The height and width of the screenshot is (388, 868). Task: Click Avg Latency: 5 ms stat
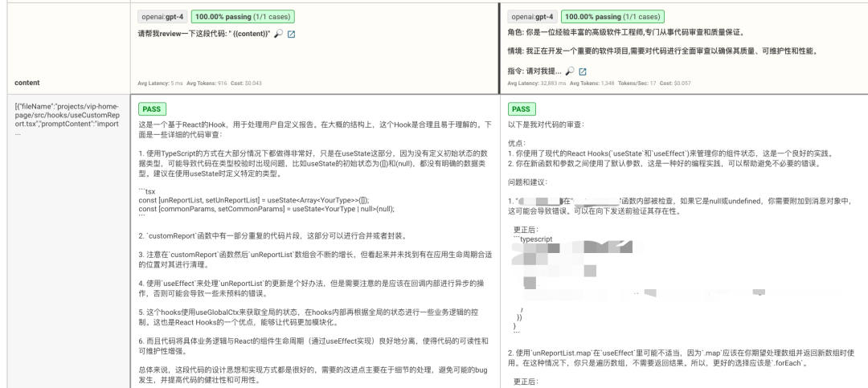160,83
